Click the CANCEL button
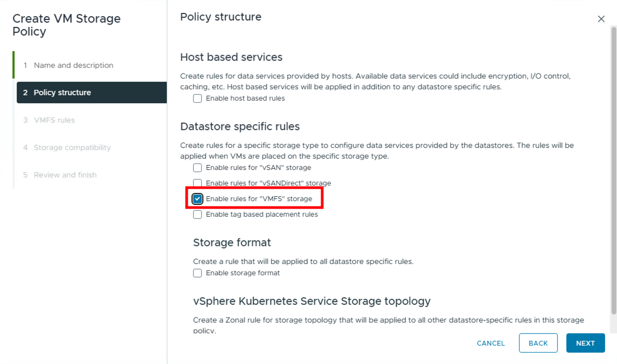Image resolution: width=617 pixels, height=364 pixels. click(491, 343)
